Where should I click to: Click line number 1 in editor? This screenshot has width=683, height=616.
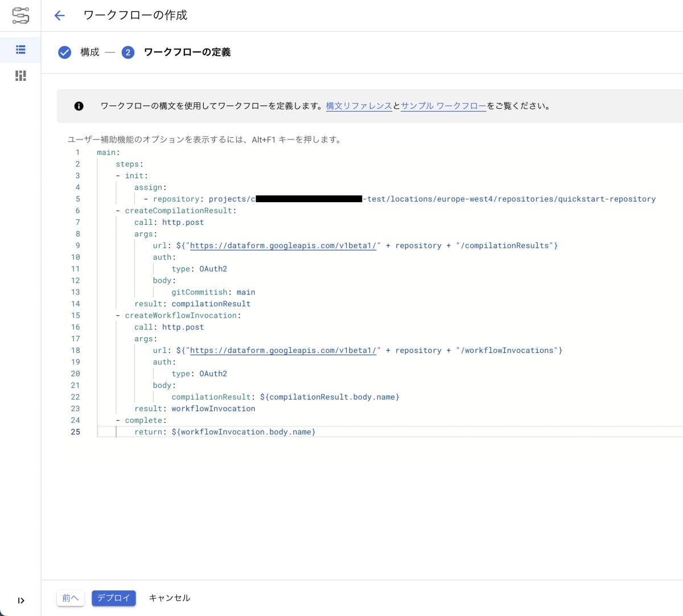(77, 152)
